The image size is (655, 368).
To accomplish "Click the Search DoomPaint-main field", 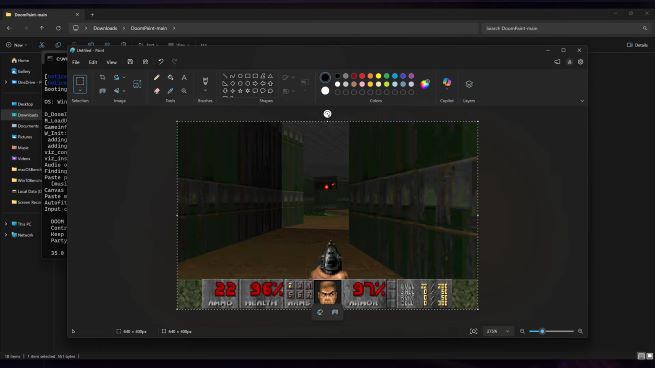I will 566,28.
